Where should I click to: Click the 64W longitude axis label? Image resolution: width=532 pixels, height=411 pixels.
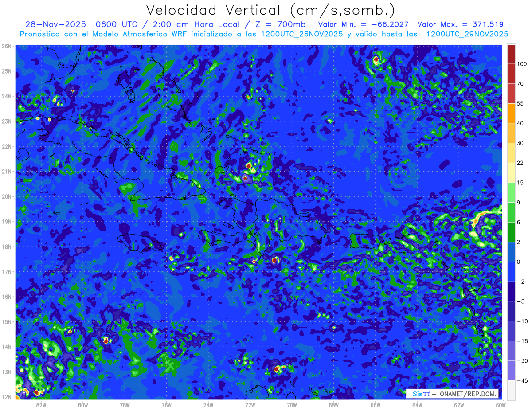click(x=417, y=404)
